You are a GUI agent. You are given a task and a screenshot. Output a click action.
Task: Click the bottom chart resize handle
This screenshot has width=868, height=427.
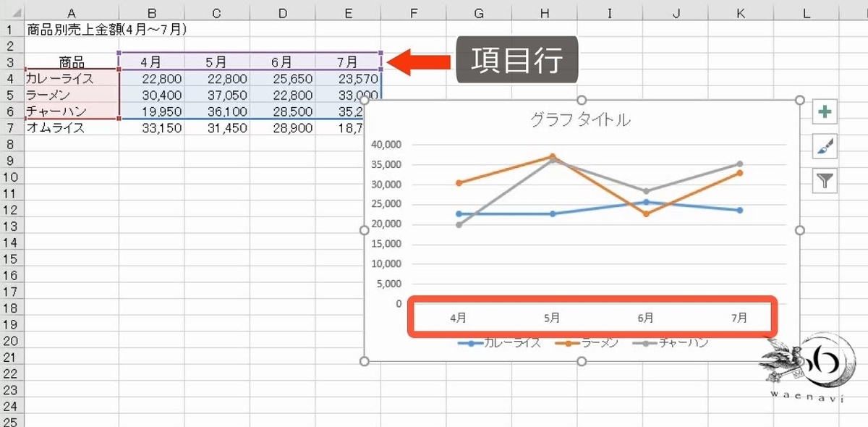pyautogui.click(x=582, y=362)
